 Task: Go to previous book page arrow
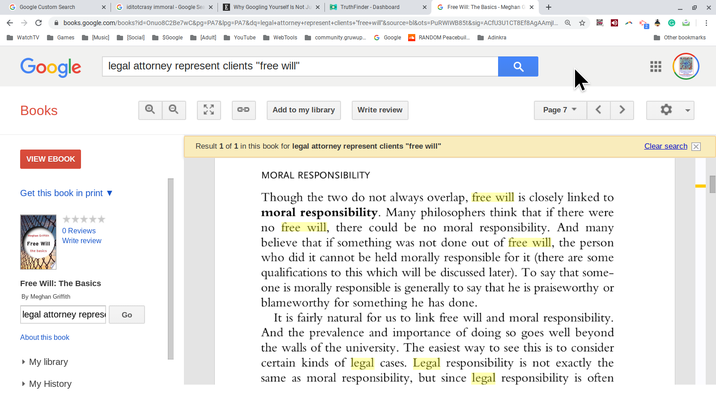(x=598, y=110)
